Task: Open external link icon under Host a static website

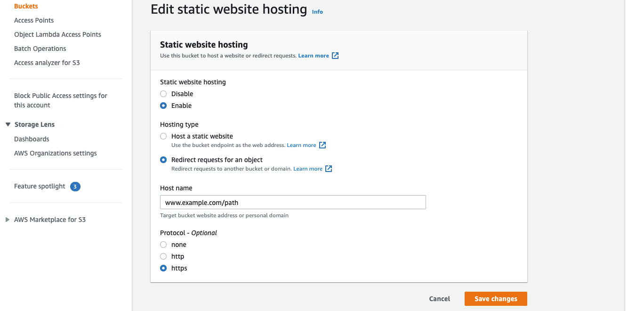Action: click(x=322, y=145)
